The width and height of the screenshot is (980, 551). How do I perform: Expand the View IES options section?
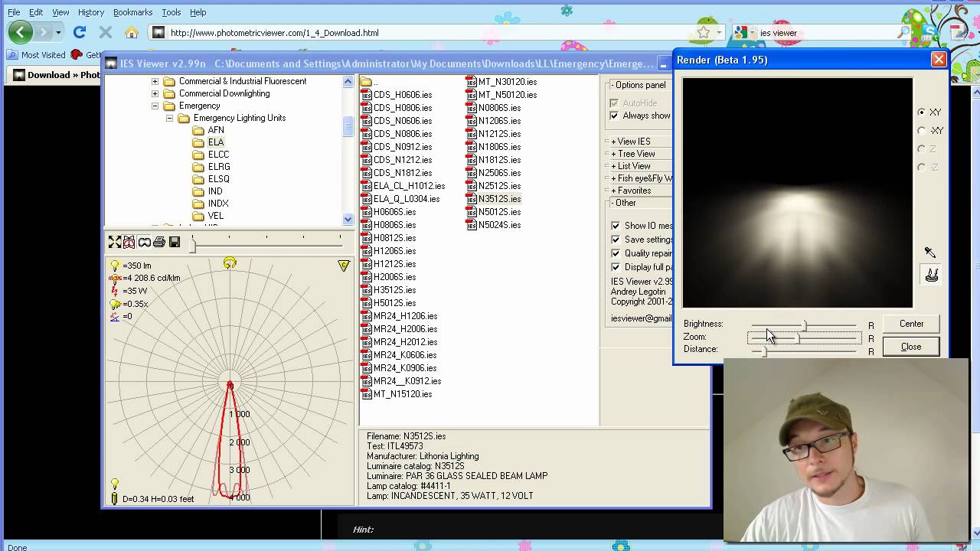tap(630, 142)
